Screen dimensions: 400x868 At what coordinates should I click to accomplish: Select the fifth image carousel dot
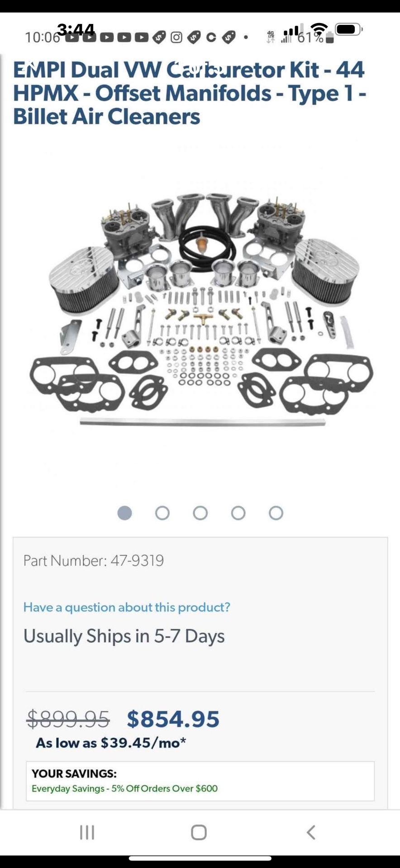276,513
